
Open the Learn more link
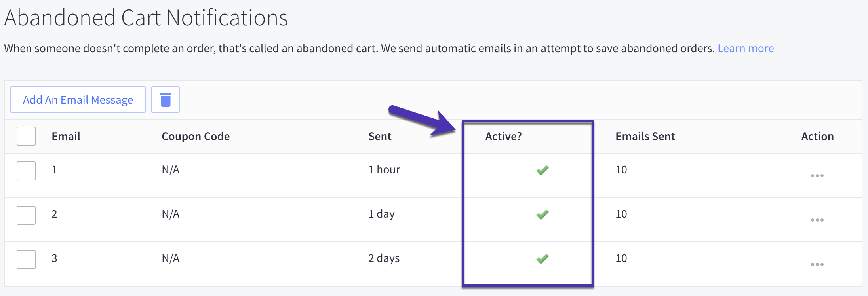point(746,48)
